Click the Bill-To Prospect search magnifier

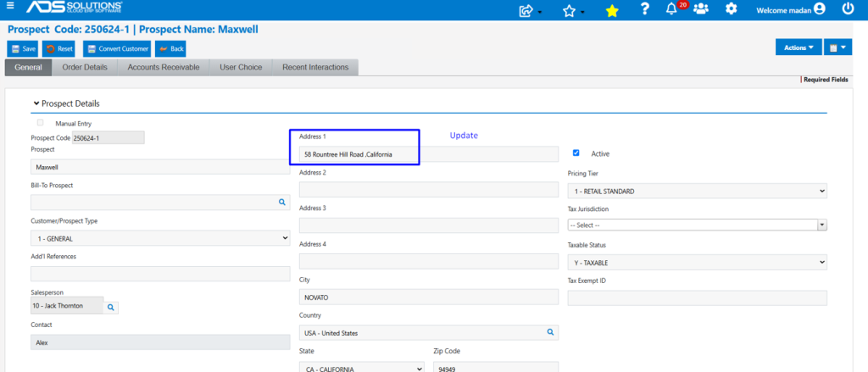click(x=281, y=202)
